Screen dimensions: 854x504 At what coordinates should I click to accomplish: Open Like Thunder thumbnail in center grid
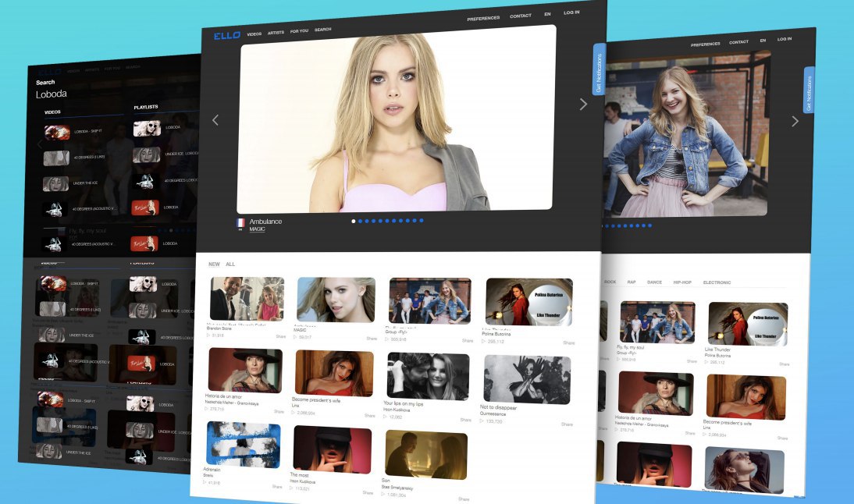click(x=528, y=302)
